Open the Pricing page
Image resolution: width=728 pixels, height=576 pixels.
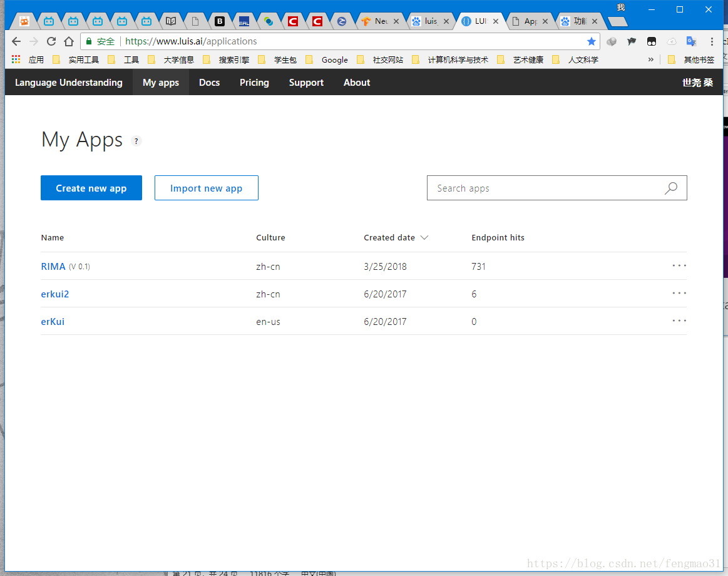point(254,82)
